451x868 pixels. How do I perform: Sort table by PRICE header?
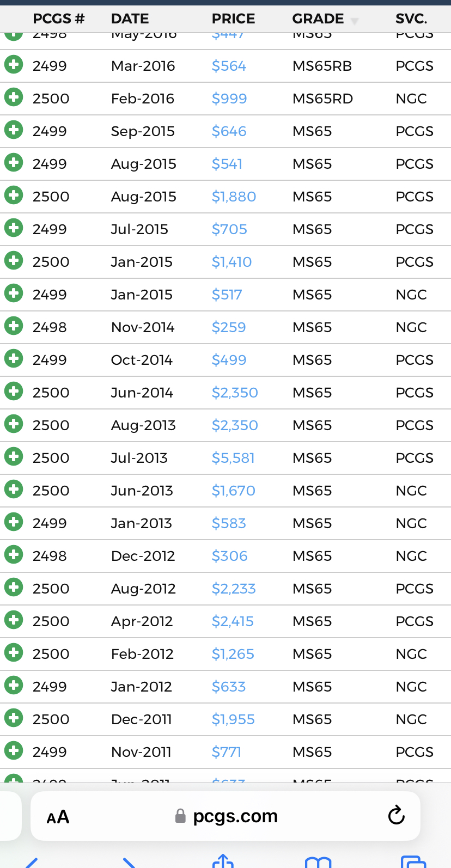233,19
